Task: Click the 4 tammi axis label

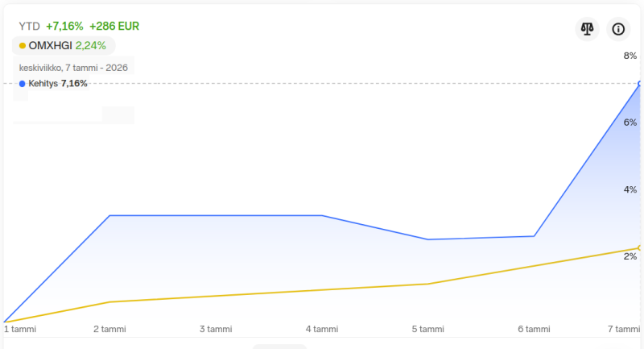Action: tap(322, 329)
